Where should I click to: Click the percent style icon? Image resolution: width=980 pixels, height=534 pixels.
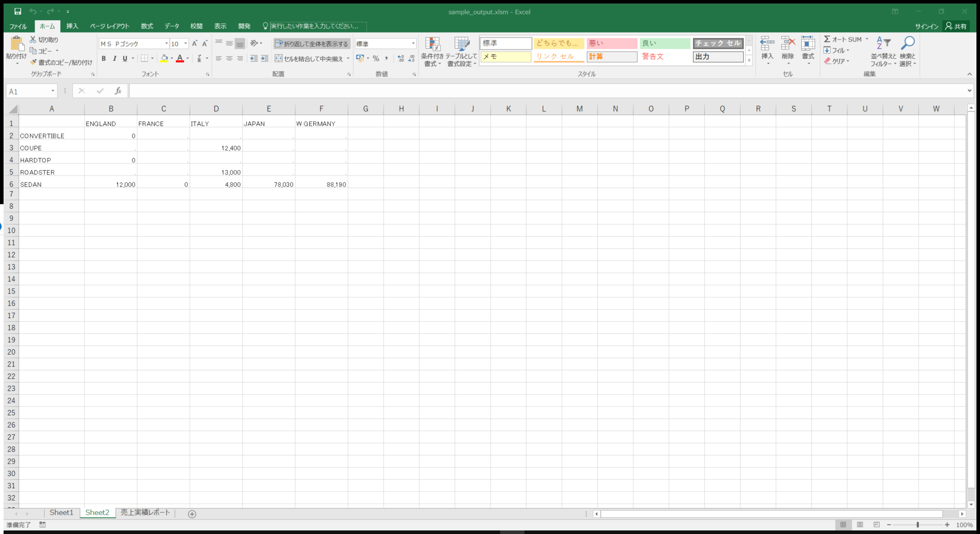pos(376,58)
